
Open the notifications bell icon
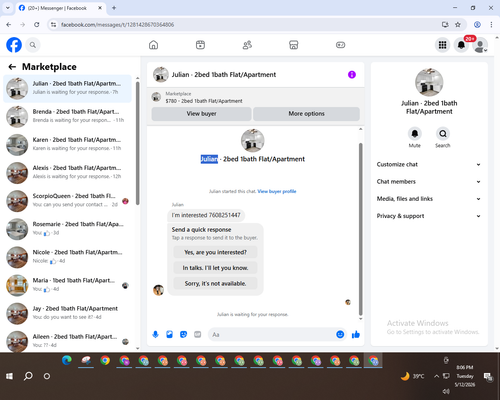(x=461, y=45)
